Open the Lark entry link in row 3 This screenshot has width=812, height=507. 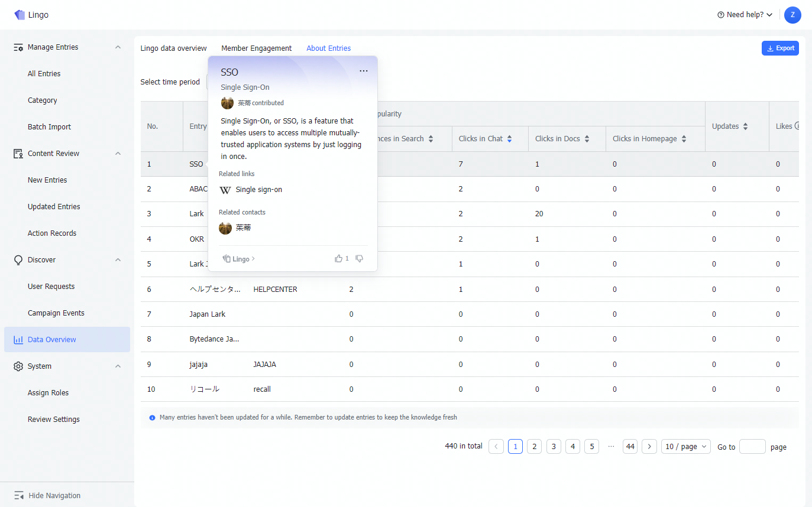click(x=196, y=213)
